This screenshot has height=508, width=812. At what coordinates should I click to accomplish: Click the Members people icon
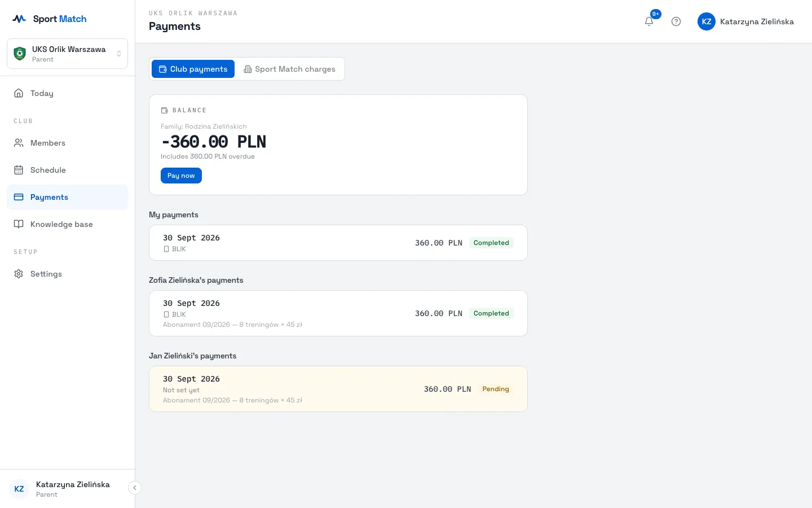pyautogui.click(x=19, y=143)
